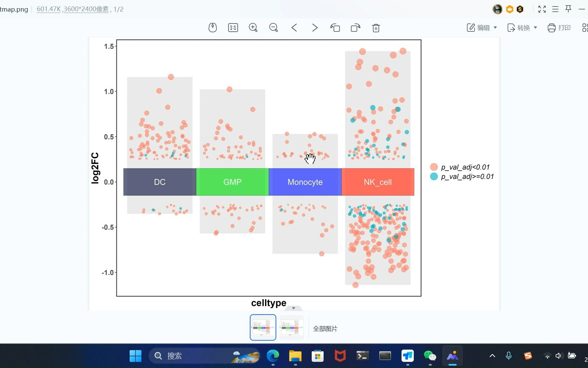Click the black S coin icon
Viewport: 588px width, 368px height.
(x=520, y=9)
